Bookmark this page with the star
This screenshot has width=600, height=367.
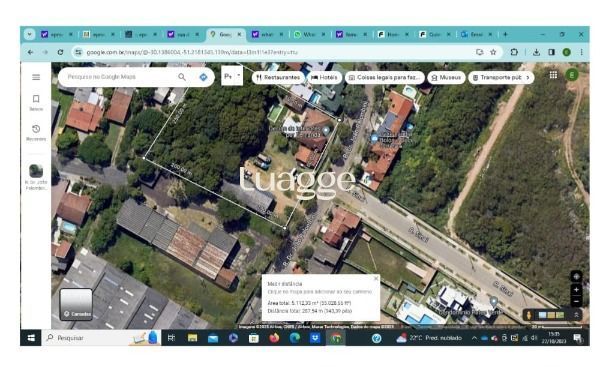click(493, 52)
